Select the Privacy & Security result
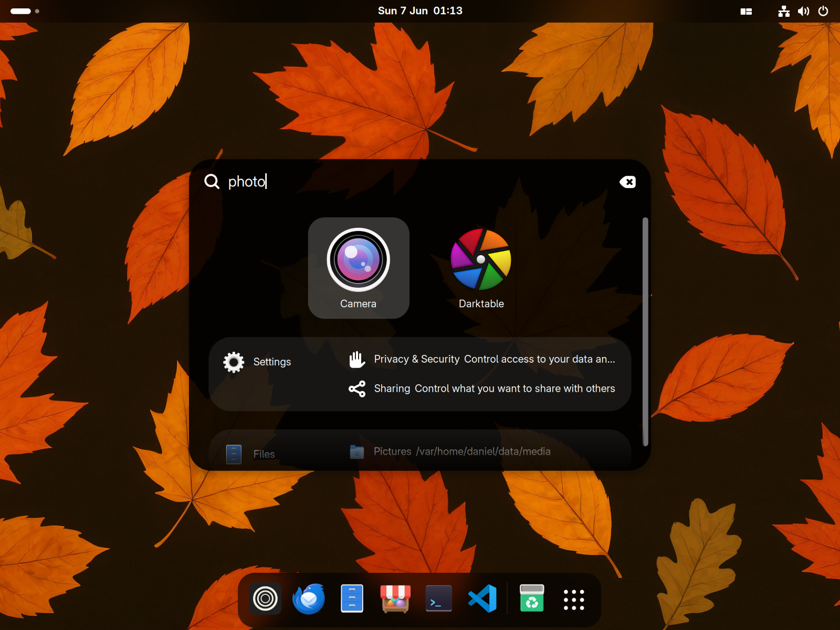 tap(482, 359)
